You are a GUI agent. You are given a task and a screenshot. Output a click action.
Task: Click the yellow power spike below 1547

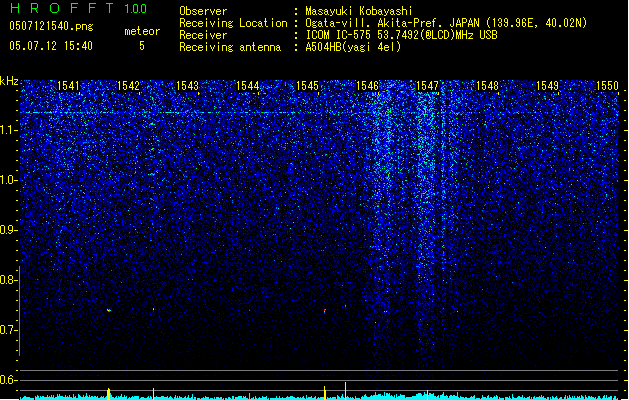click(428, 395)
